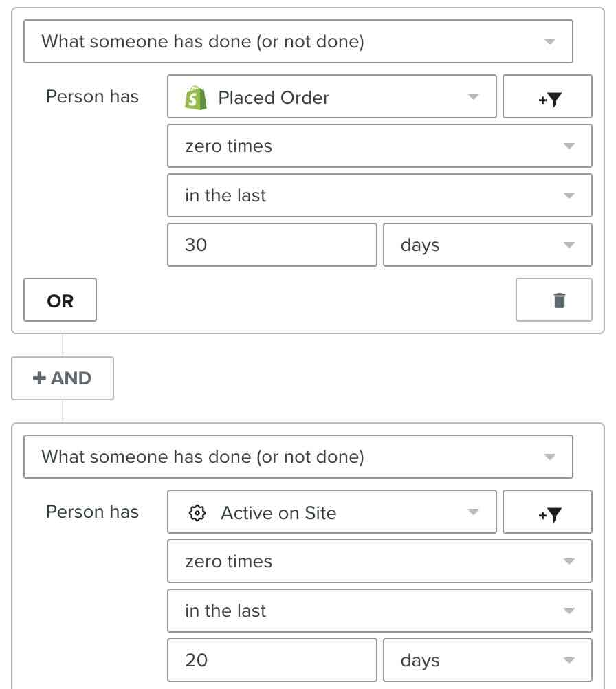The width and height of the screenshot is (616, 689).
Task: Click the gear icon beside Active on Site
Action: 199,512
